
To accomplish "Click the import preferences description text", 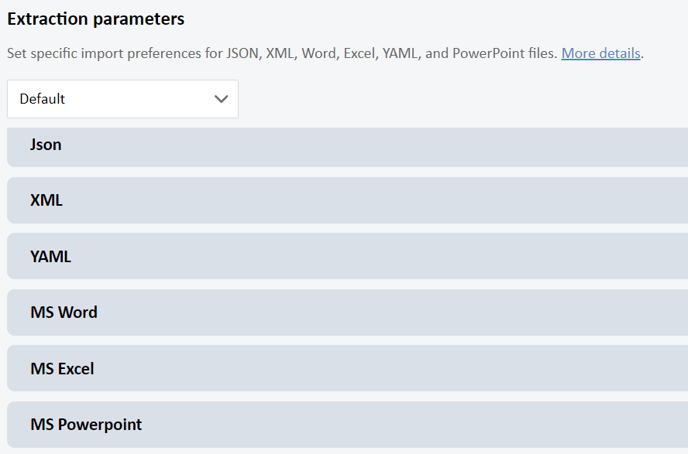I will [282, 53].
